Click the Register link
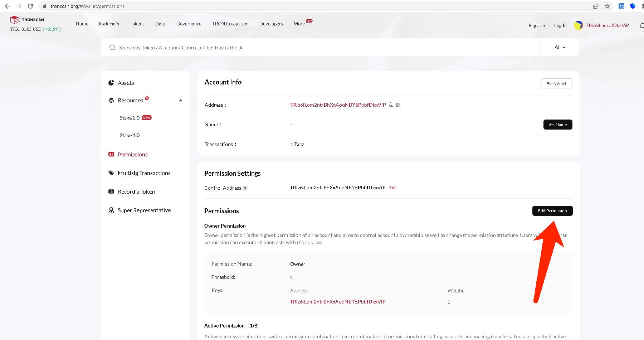Image resolution: width=644 pixels, height=340 pixels. pyautogui.click(x=537, y=25)
